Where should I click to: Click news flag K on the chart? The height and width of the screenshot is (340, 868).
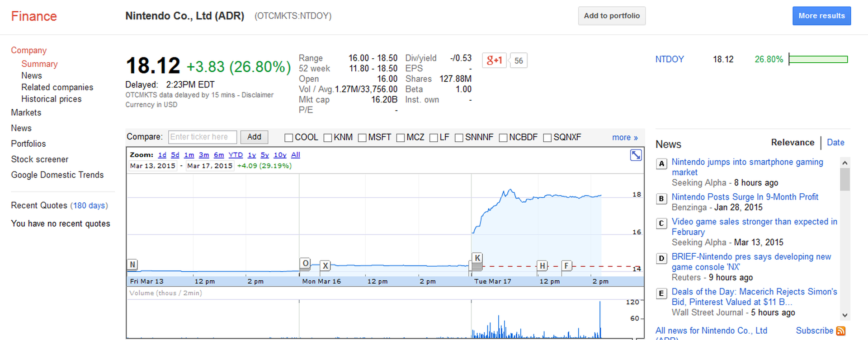click(x=477, y=258)
